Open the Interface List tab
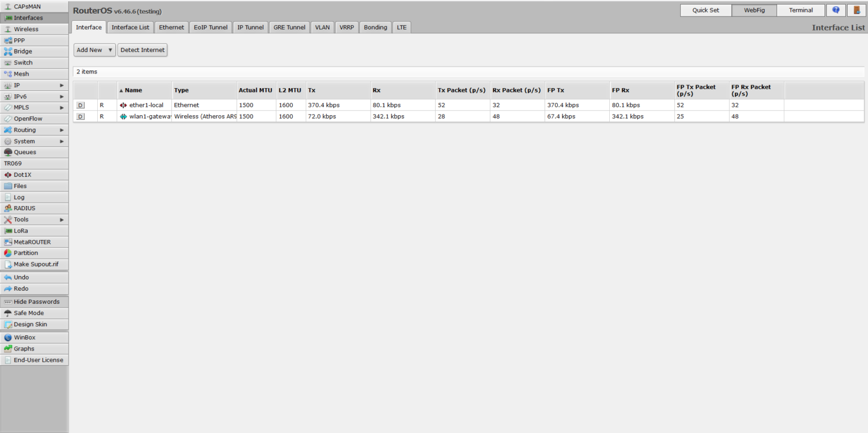This screenshot has width=868, height=433. [x=130, y=27]
